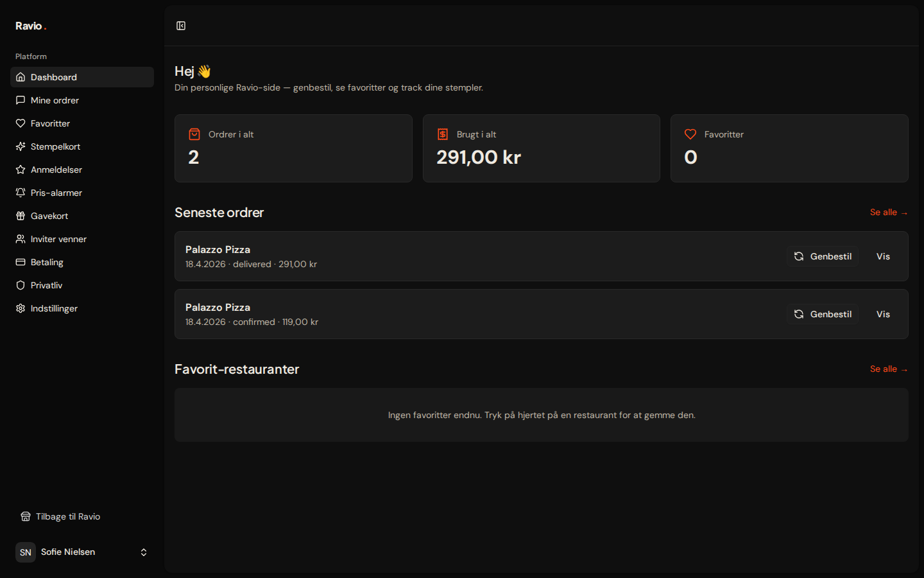This screenshot has height=578, width=924.
Task: Open Mine ordrer in the sidebar
Action: 82,100
